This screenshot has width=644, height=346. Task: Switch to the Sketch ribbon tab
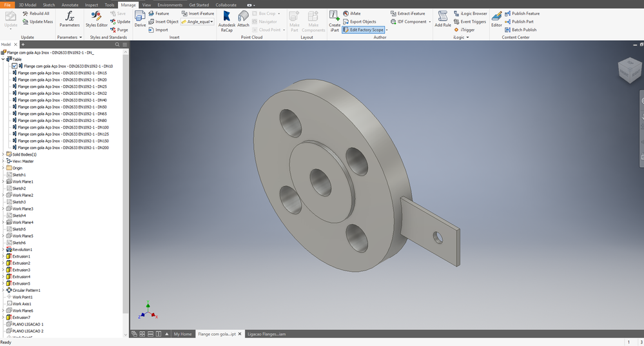[49, 5]
